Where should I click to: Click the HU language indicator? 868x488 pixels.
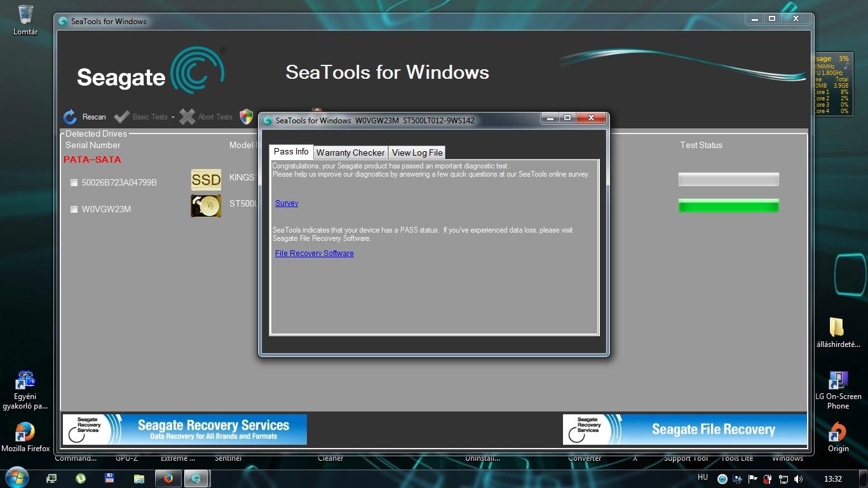click(702, 477)
